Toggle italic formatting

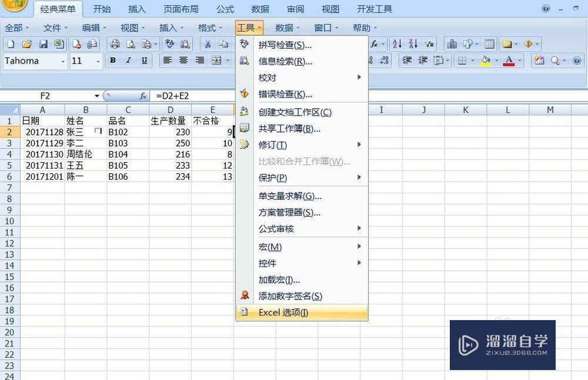(128, 60)
